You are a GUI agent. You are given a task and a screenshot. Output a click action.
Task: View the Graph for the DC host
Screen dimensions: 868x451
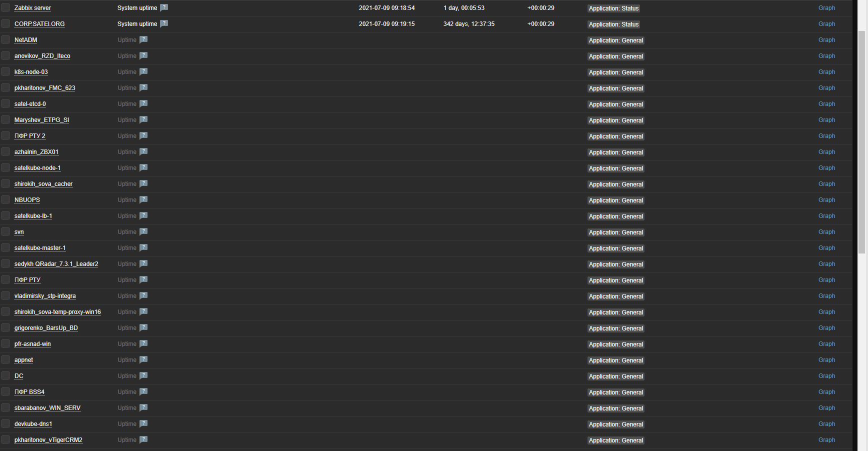point(826,375)
